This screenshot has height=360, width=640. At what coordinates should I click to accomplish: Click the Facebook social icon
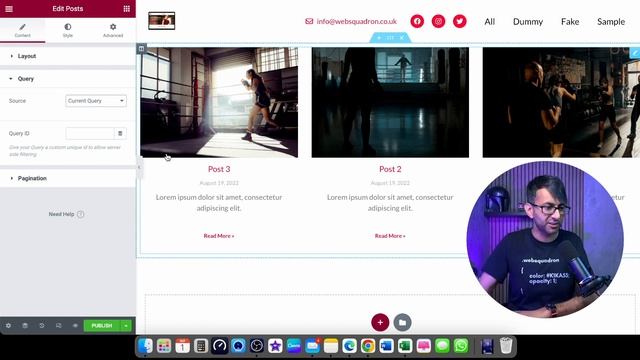pos(417,21)
